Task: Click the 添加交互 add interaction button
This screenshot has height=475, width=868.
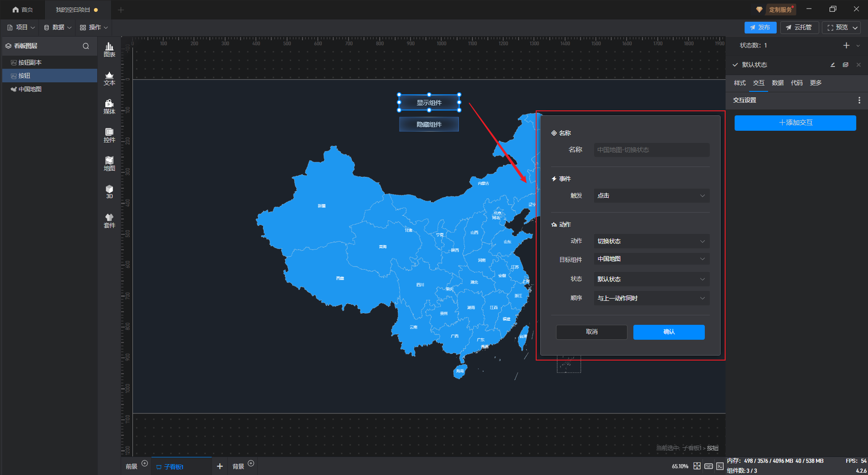Action: [x=795, y=123]
